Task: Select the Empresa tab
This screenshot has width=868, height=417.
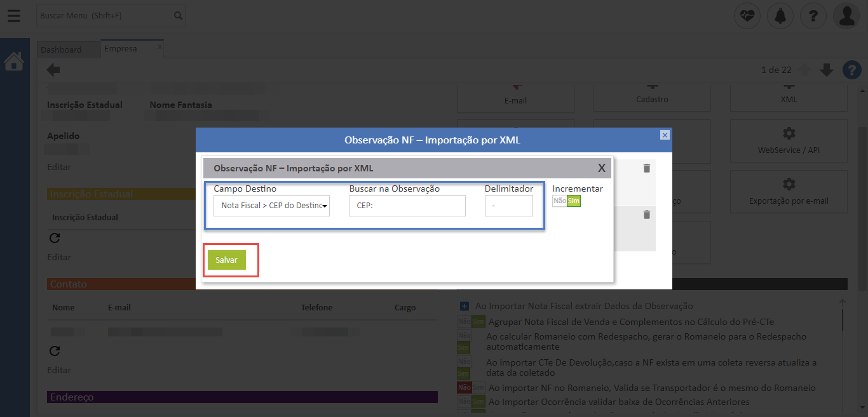Action: [x=121, y=49]
